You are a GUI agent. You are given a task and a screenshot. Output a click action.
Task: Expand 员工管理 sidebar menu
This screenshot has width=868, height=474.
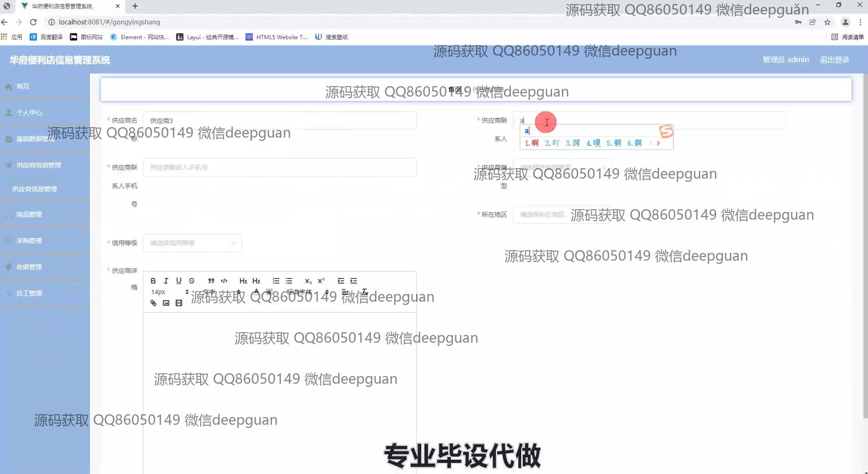click(45, 293)
